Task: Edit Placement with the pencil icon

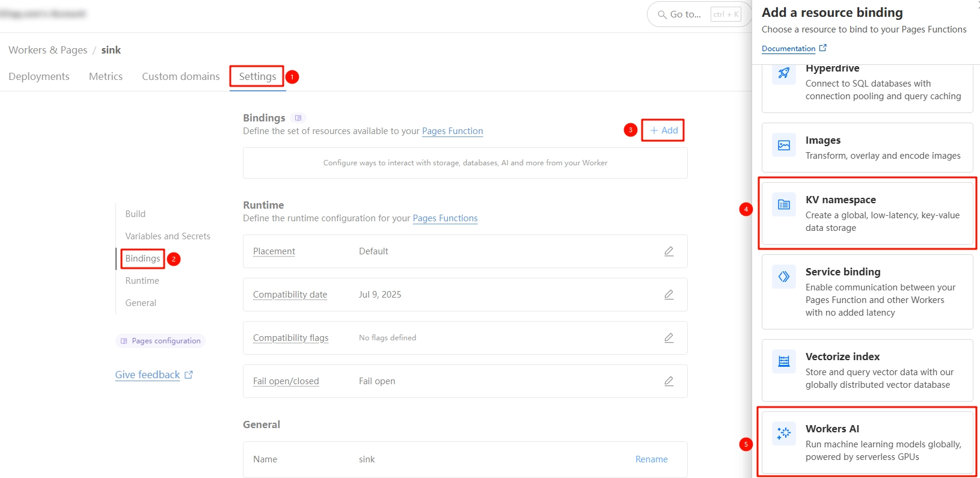Action: coord(669,251)
